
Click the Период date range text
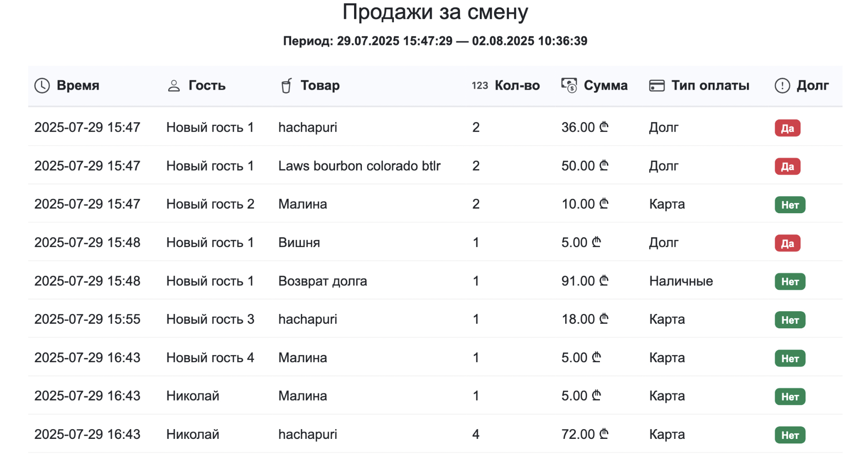(435, 41)
